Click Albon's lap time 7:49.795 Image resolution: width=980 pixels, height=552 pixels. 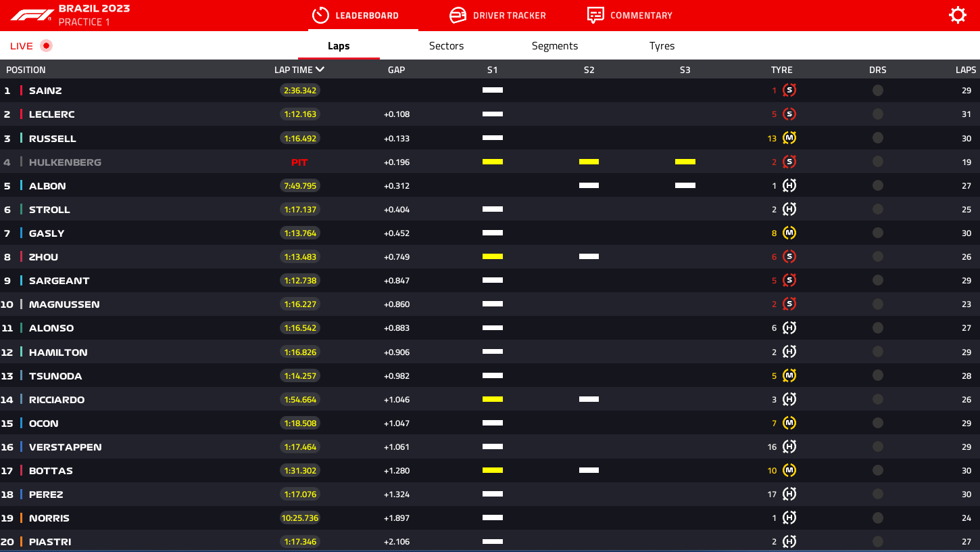[299, 185]
